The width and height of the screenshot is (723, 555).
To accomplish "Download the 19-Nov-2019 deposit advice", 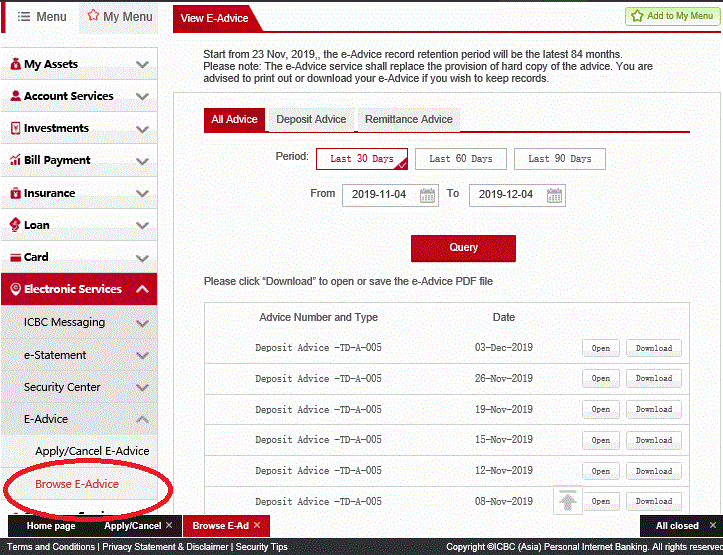I will 654,409.
